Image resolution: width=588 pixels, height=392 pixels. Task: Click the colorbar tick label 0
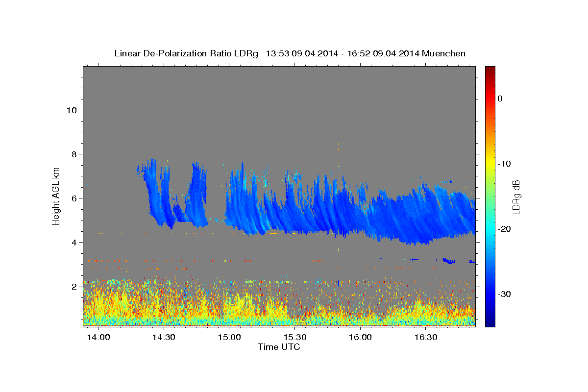pos(500,98)
